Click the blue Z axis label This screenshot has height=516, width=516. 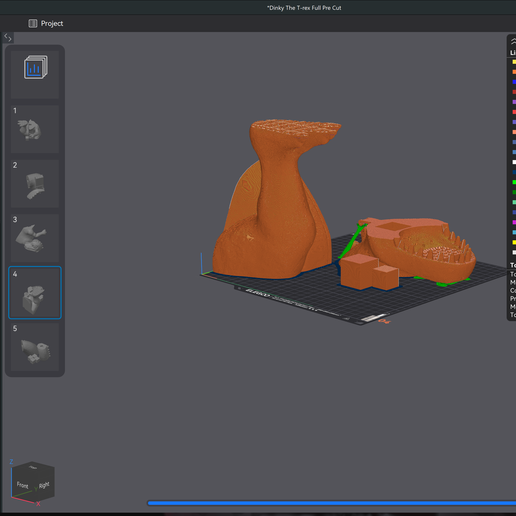tap(11, 462)
